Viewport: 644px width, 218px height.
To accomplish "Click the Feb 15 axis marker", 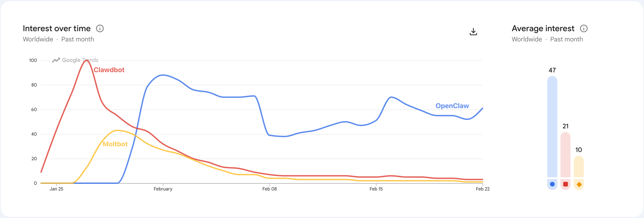I will click(x=376, y=189).
